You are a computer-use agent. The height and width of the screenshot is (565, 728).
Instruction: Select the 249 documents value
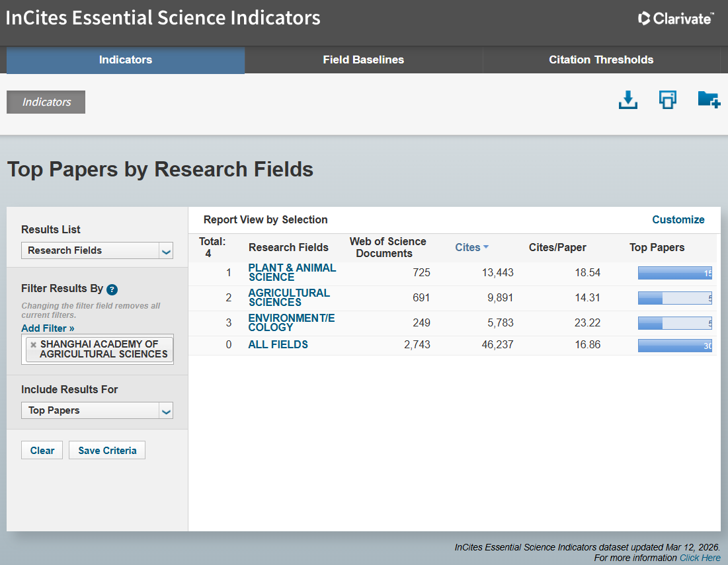coord(422,323)
